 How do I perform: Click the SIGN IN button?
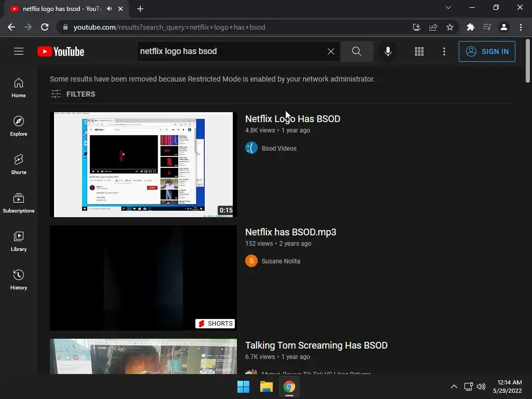tap(487, 51)
